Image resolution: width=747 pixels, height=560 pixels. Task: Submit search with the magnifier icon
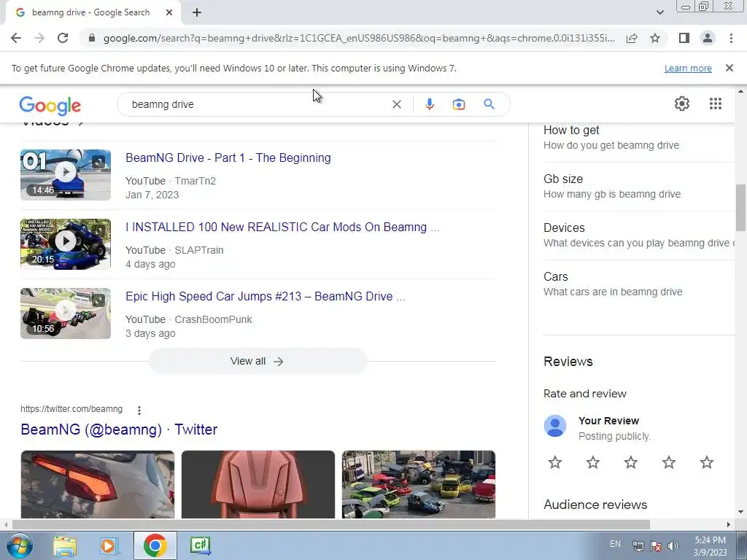pyautogui.click(x=489, y=104)
